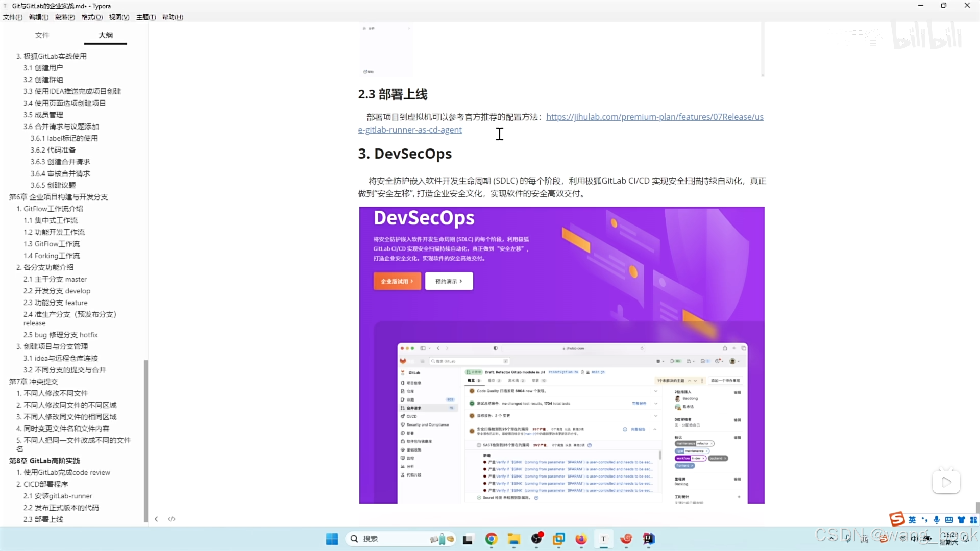Click the taskbar 搜索 search box
The image size is (980, 551).
[401, 539]
